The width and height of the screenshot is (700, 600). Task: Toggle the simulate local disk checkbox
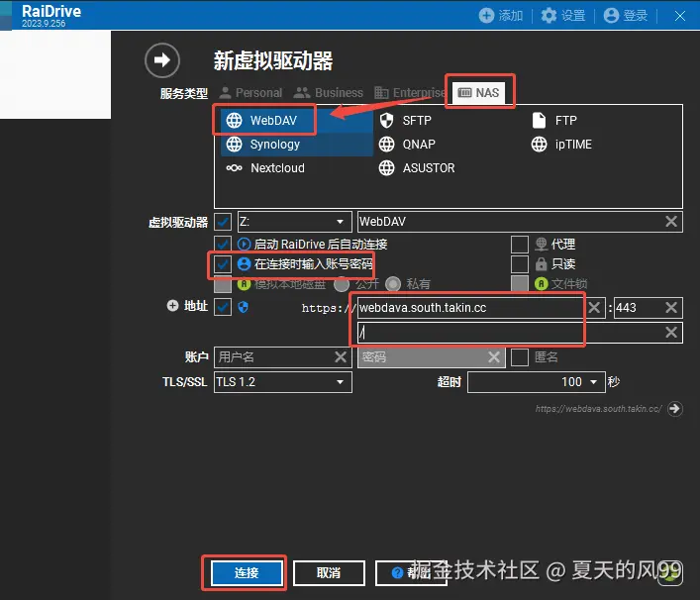[x=223, y=283]
